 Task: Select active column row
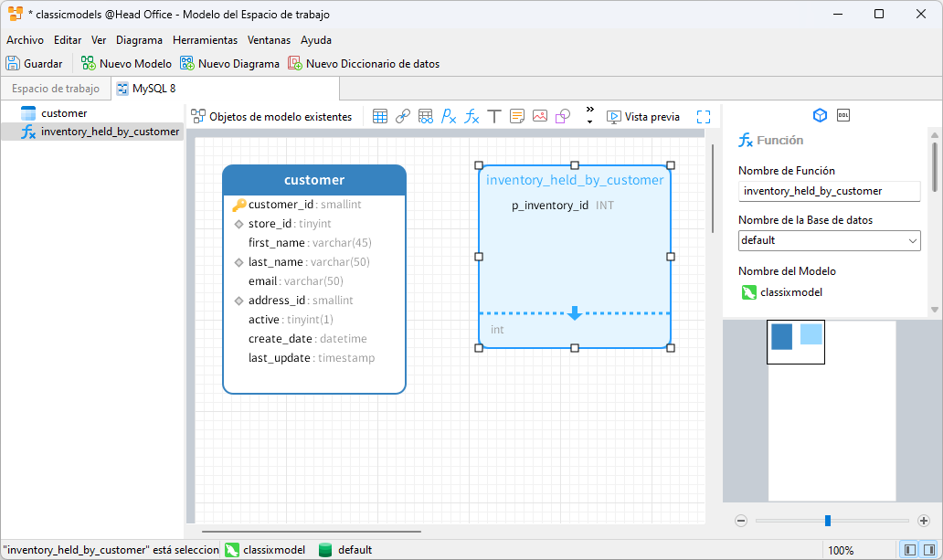coord(314,320)
